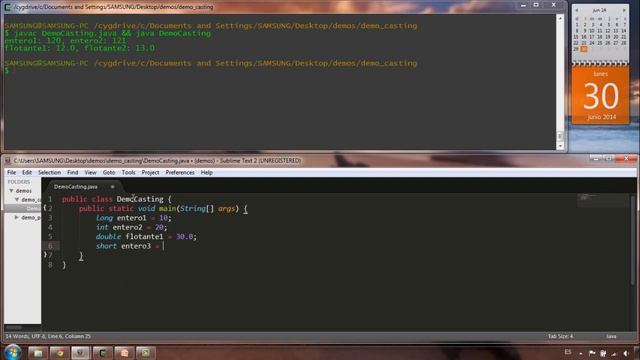Click on 'short entero3' code line
The image size is (640, 360).
tap(130, 246)
